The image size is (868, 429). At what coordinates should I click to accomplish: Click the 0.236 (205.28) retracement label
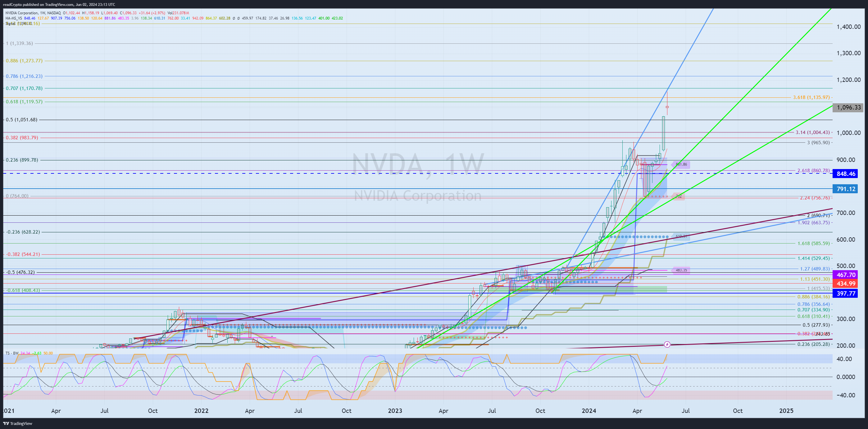(813, 344)
